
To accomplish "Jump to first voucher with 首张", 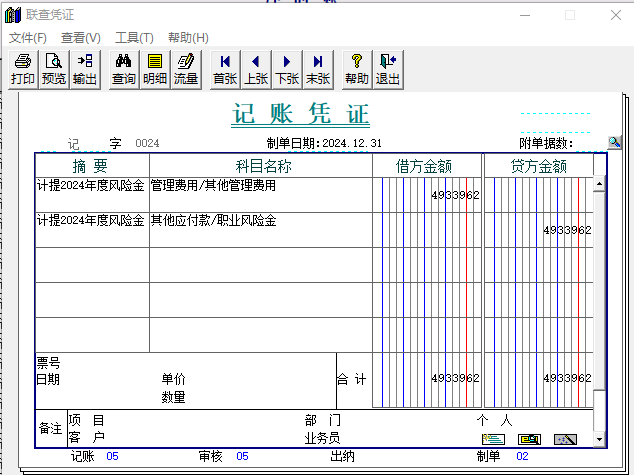I will click(225, 69).
